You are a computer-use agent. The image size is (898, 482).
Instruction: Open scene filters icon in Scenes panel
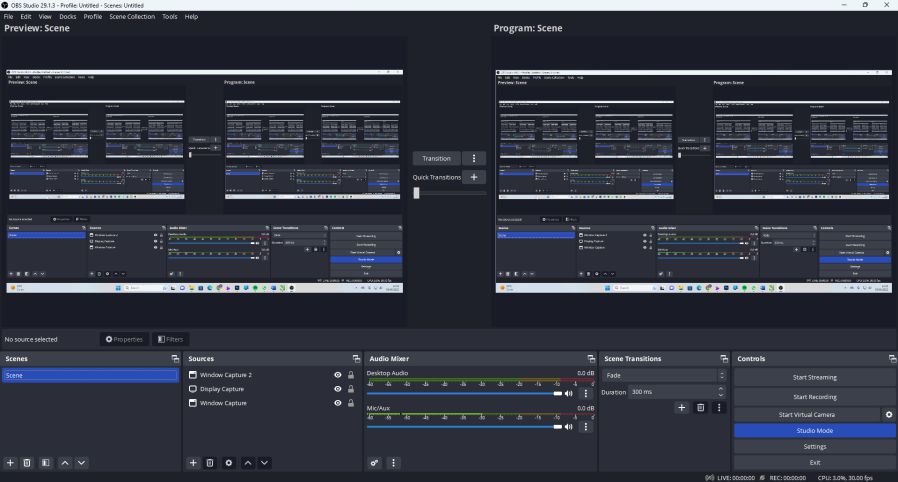[x=45, y=463]
